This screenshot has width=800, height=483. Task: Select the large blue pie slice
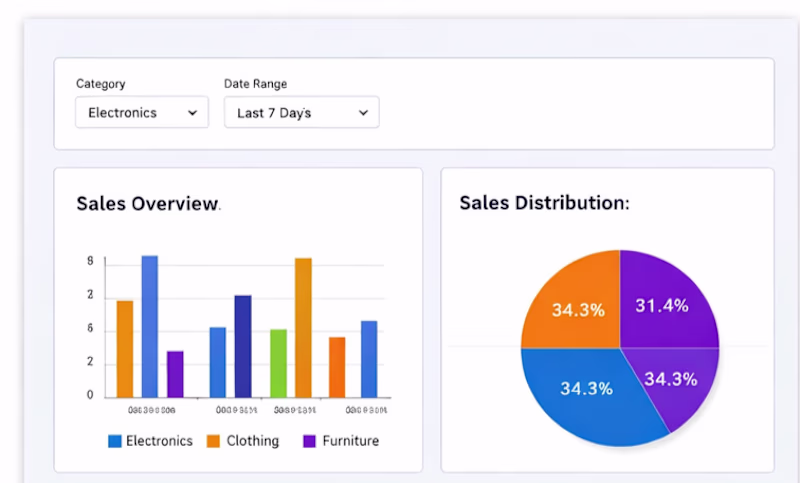(590, 392)
